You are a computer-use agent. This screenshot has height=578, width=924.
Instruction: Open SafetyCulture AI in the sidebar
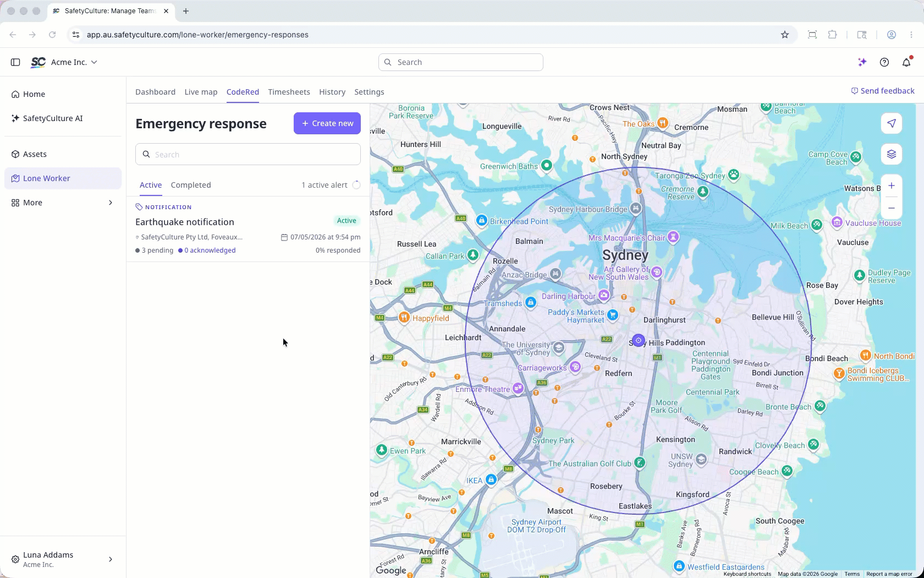tap(63, 118)
